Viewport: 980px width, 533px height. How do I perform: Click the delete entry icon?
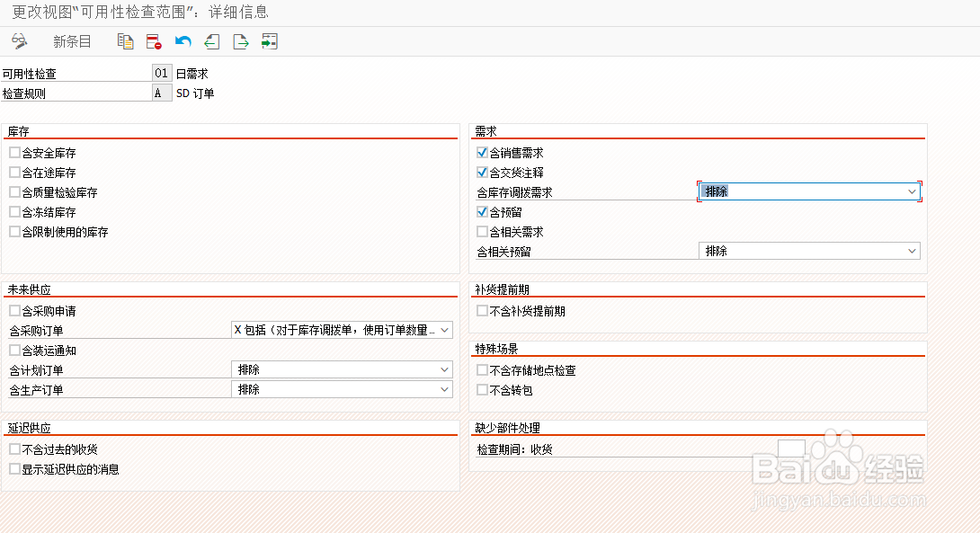154,42
